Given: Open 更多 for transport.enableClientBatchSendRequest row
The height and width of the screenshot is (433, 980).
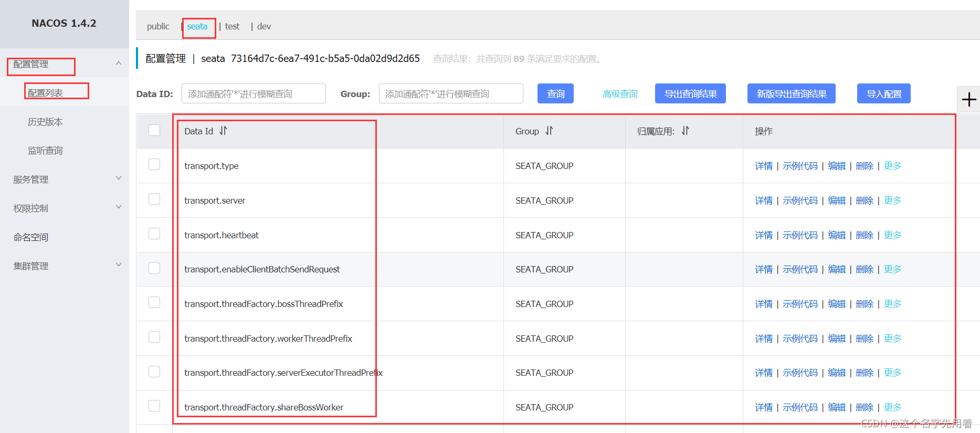Looking at the screenshot, I should coord(892,269).
